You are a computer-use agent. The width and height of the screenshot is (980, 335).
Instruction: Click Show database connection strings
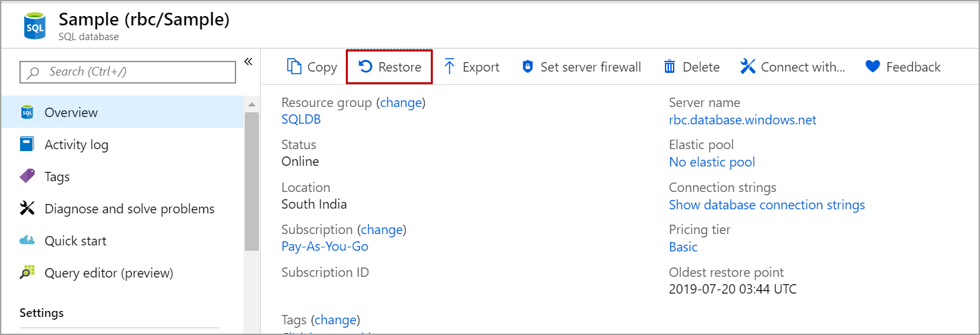(767, 205)
